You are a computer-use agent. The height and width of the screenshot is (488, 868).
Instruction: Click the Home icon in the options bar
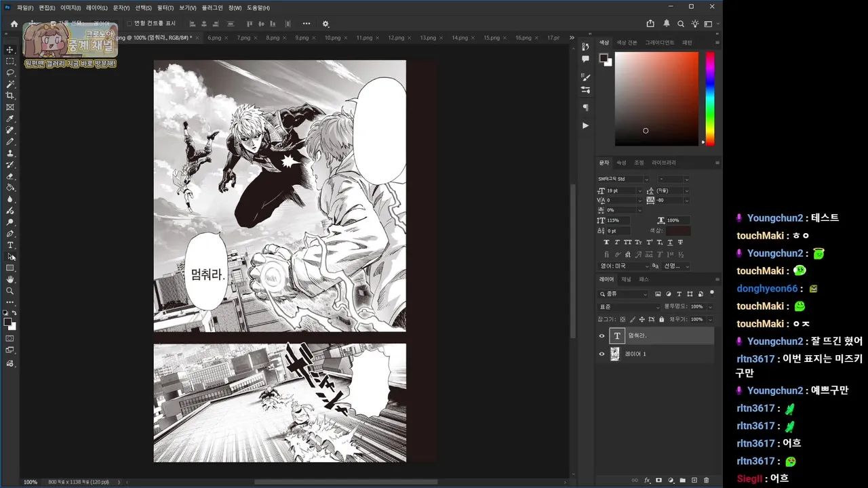coord(14,24)
